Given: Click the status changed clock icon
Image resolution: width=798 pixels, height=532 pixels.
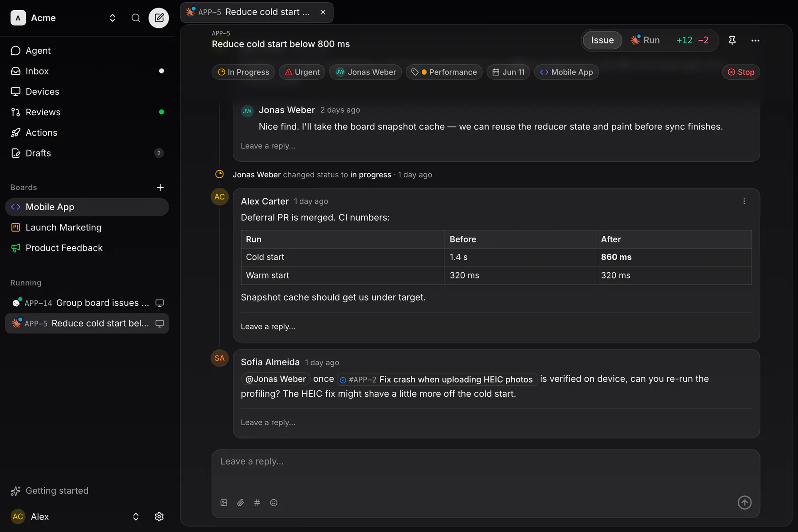Looking at the screenshot, I should point(219,174).
